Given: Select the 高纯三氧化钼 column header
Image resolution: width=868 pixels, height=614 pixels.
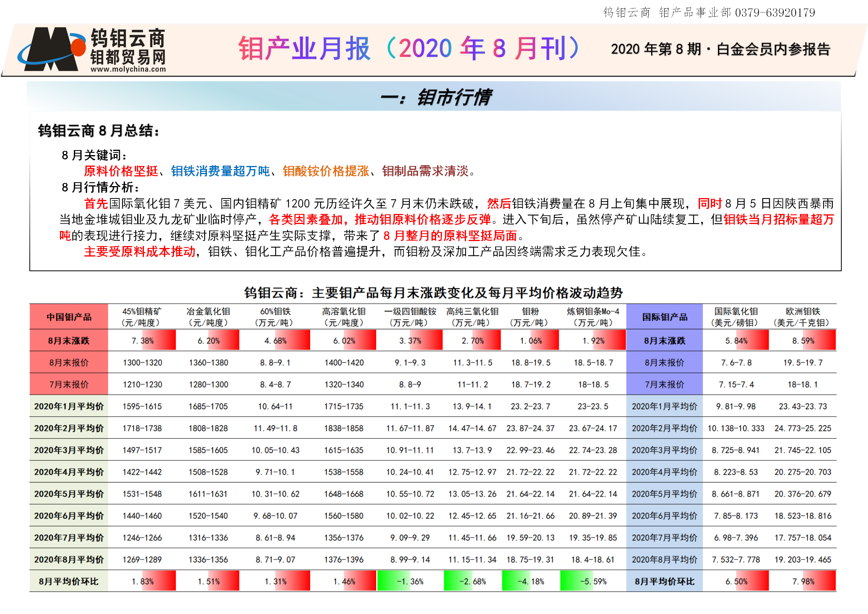Looking at the screenshot, I should tap(472, 317).
